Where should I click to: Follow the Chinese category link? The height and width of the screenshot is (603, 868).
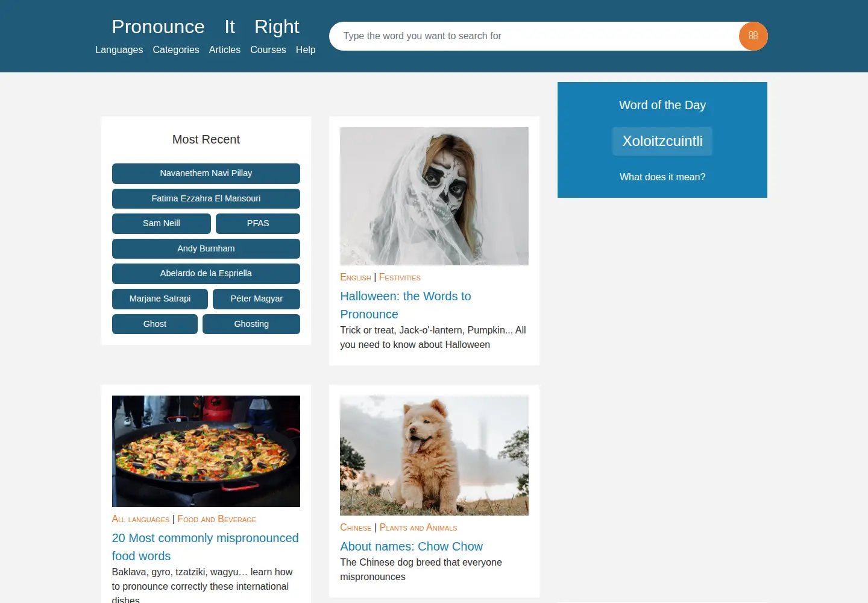click(x=356, y=528)
